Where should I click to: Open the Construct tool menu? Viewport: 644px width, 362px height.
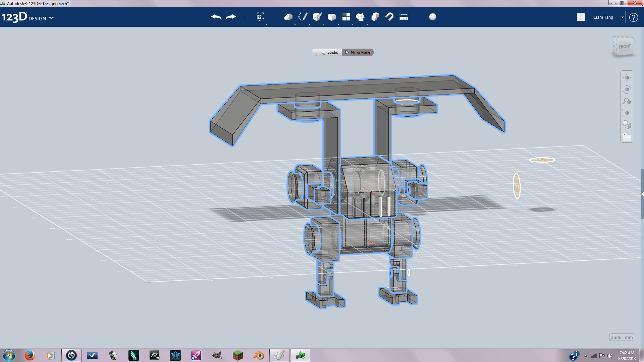[x=317, y=17]
